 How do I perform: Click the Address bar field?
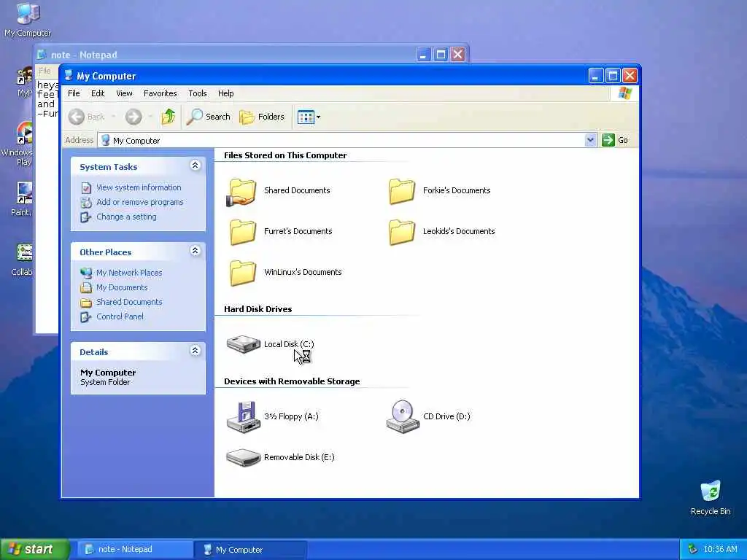pos(347,140)
